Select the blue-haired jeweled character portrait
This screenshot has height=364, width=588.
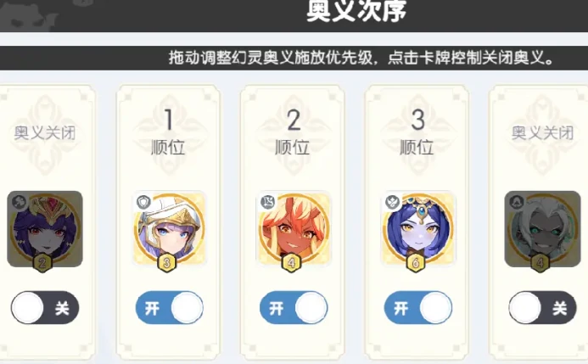(x=418, y=229)
